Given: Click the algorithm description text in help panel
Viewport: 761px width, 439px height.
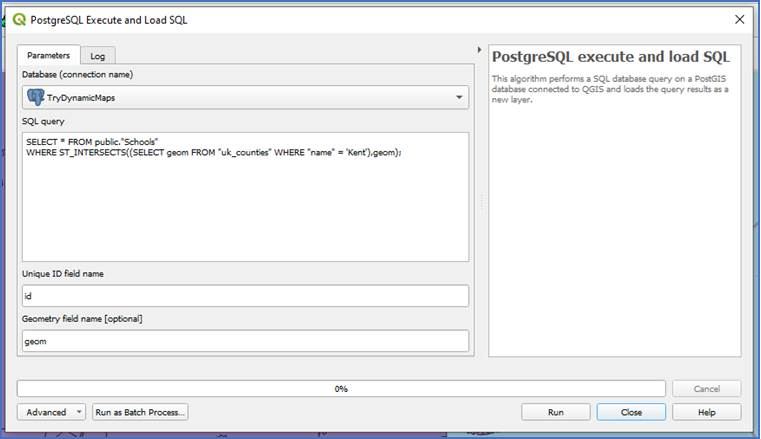Looking at the screenshot, I should click(x=610, y=89).
